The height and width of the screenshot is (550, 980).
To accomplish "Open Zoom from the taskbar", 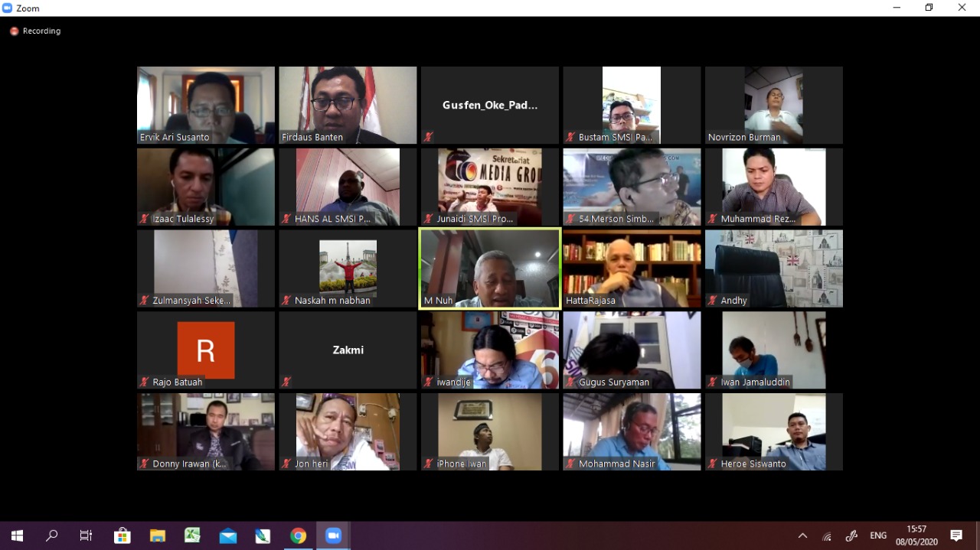I will pyautogui.click(x=333, y=535).
